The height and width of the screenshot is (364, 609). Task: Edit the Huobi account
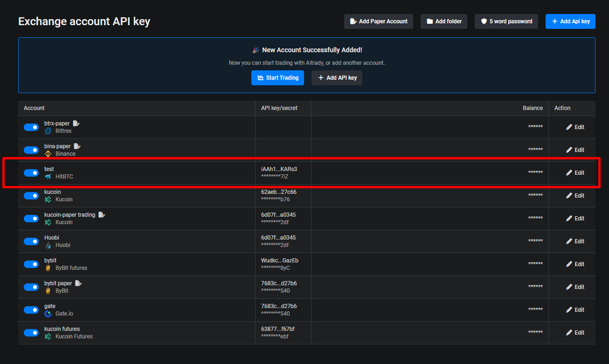[x=575, y=241]
